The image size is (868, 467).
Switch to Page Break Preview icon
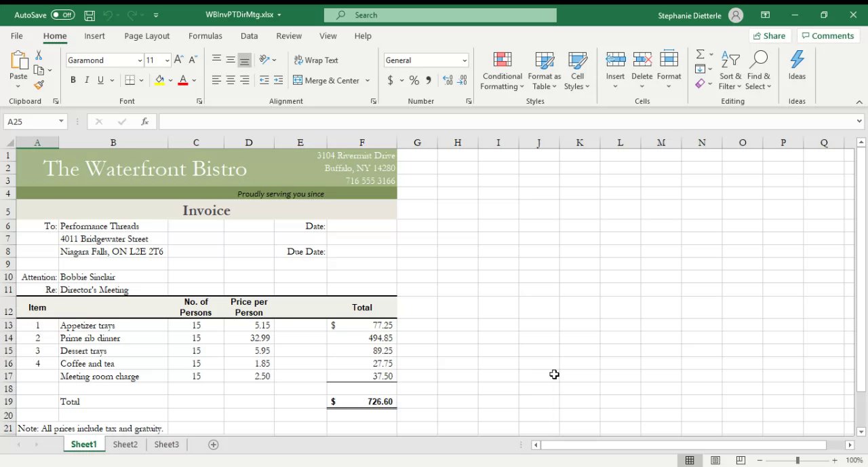point(741,460)
